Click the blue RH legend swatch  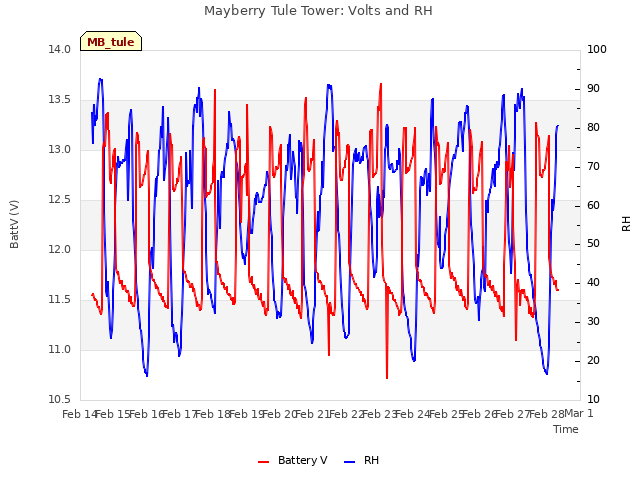pos(350,462)
